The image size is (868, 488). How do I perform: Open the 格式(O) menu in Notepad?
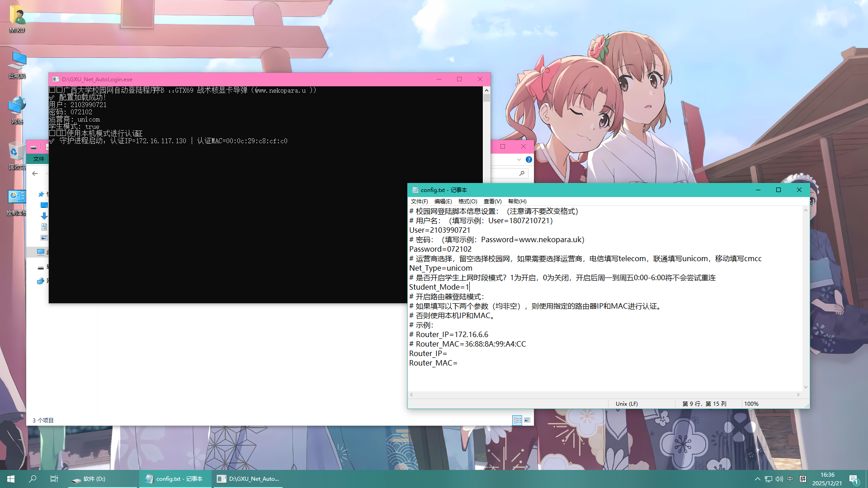point(467,202)
